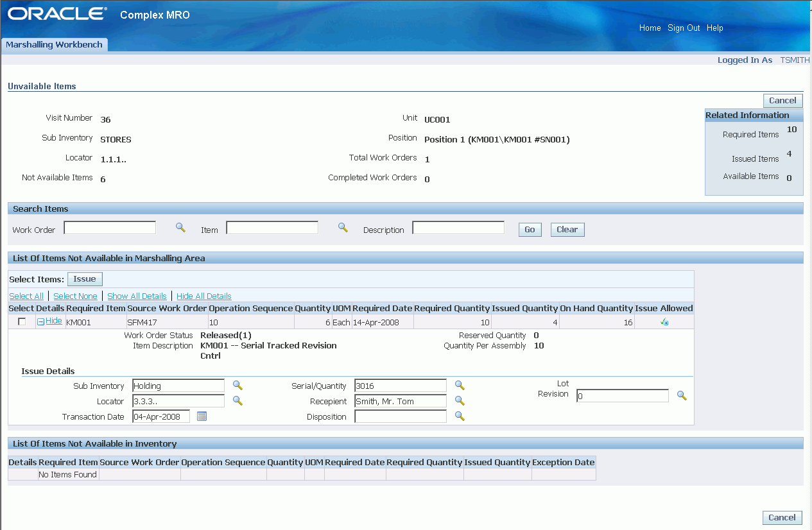Focus the Description search field
This screenshot has height=530, width=812.
pyautogui.click(x=458, y=228)
